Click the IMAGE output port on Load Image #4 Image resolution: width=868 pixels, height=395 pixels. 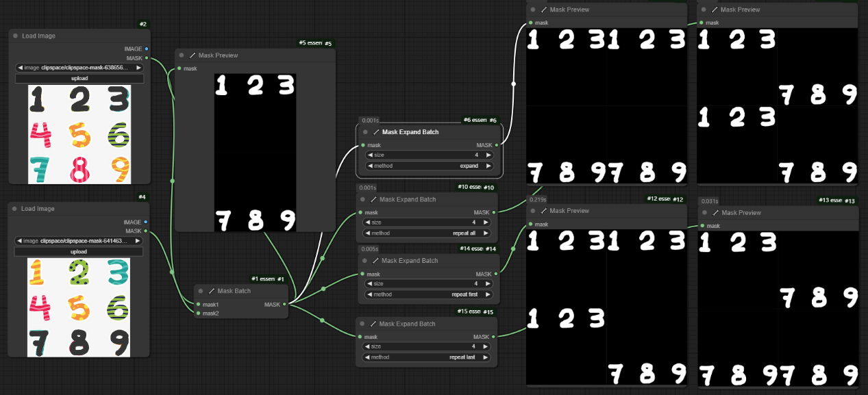point(146,222)
